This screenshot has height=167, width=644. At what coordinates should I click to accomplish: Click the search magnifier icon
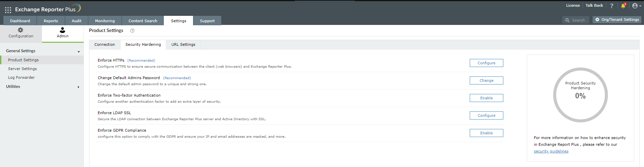point(567,20)
